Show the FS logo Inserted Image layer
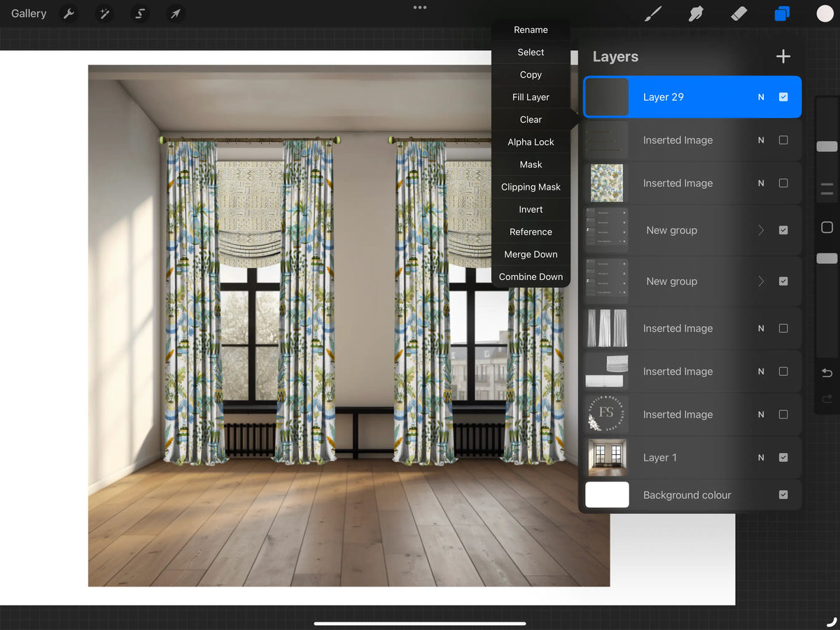 click(783, 414)
